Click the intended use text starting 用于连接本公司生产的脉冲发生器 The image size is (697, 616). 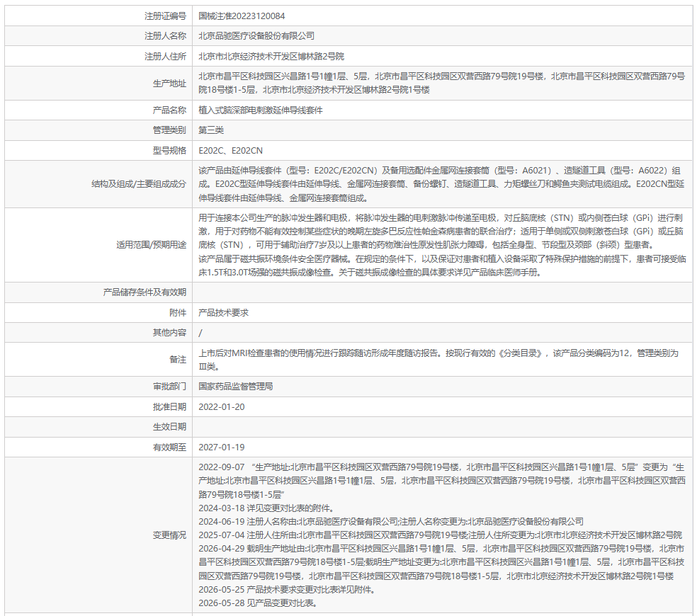pyautogui.click(x=441, y=231)
